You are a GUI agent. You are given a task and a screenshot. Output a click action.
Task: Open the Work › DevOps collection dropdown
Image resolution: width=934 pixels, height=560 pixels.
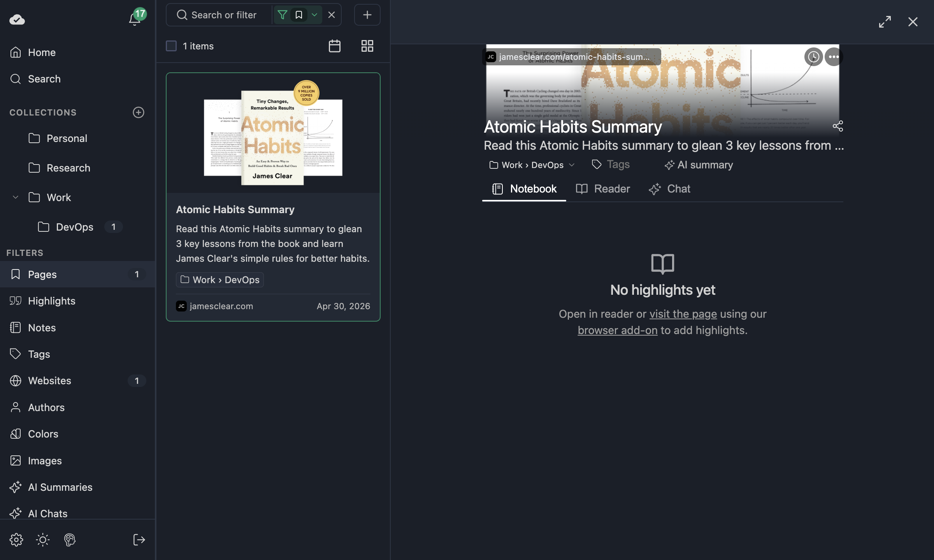(x=532, y=165)
